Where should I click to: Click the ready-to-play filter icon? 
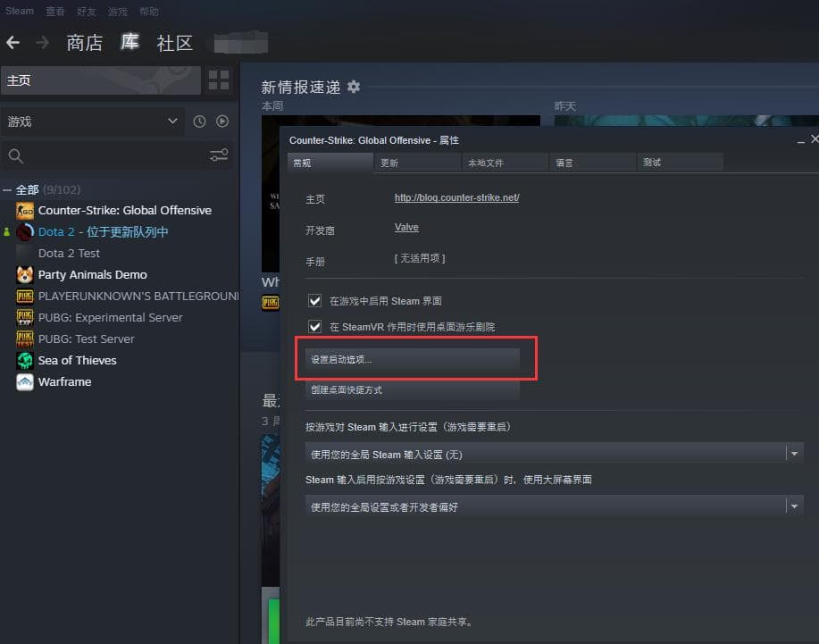pyautogui.click(x=222, y=121)
